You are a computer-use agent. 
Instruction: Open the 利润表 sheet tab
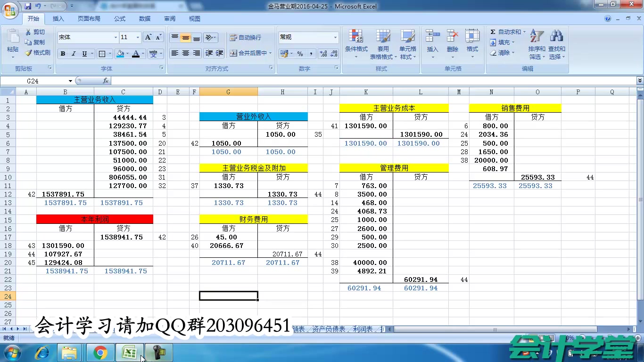tap(363, 329)
